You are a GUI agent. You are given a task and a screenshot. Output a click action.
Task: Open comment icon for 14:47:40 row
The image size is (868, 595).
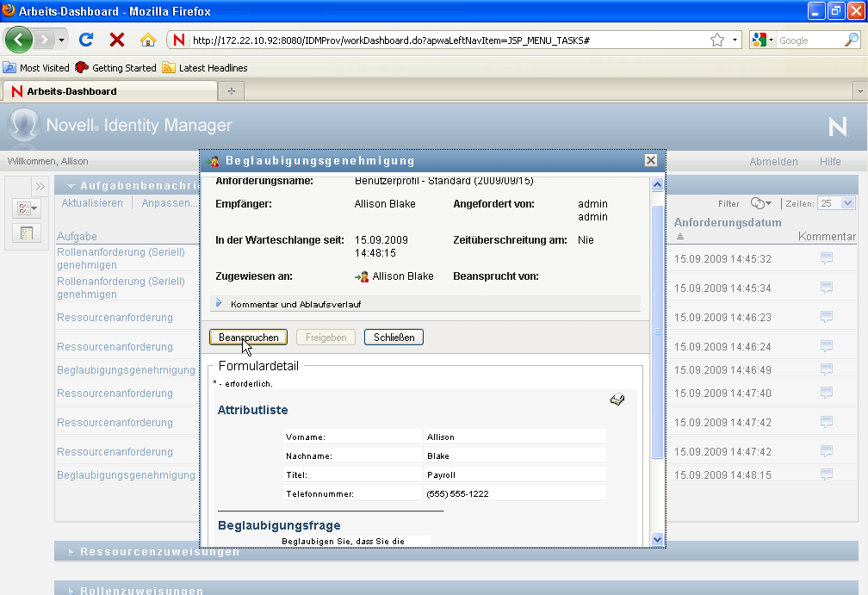[827, 393]
